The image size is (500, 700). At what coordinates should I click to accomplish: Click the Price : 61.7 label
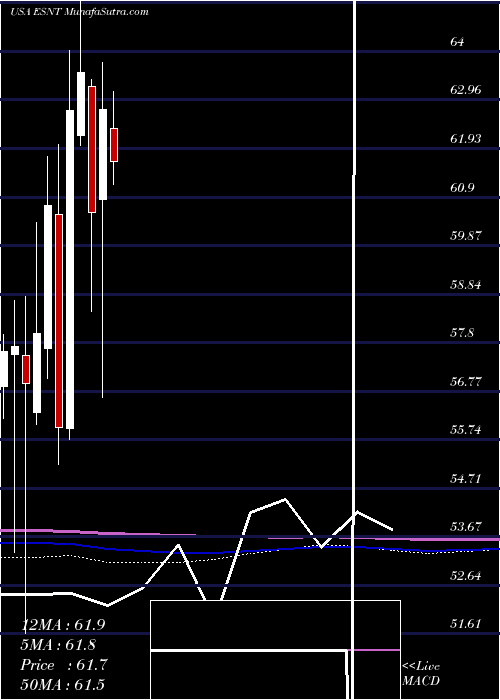pyautogui.click(x=63, y=665)
